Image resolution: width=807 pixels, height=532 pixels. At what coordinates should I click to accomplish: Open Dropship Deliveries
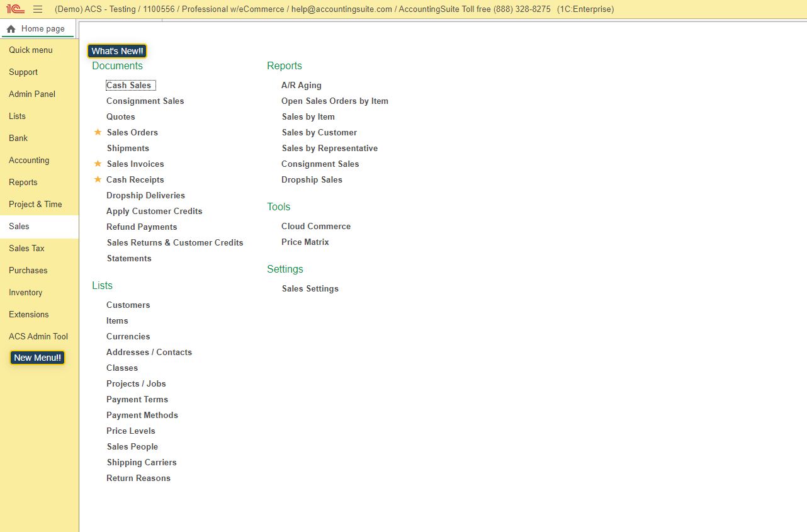coord(146,196)
